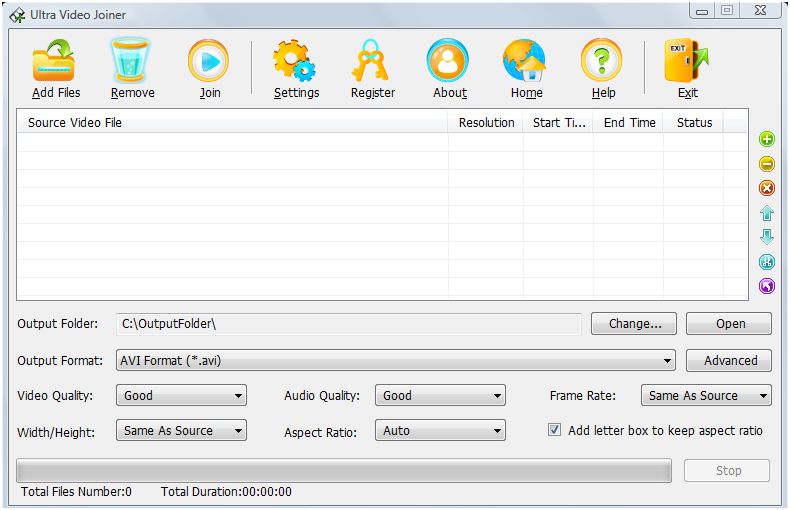Screen dimensions: 790x510
Task: Toggle Add letter box to keep aspect ratio
Action: [554, 430]
